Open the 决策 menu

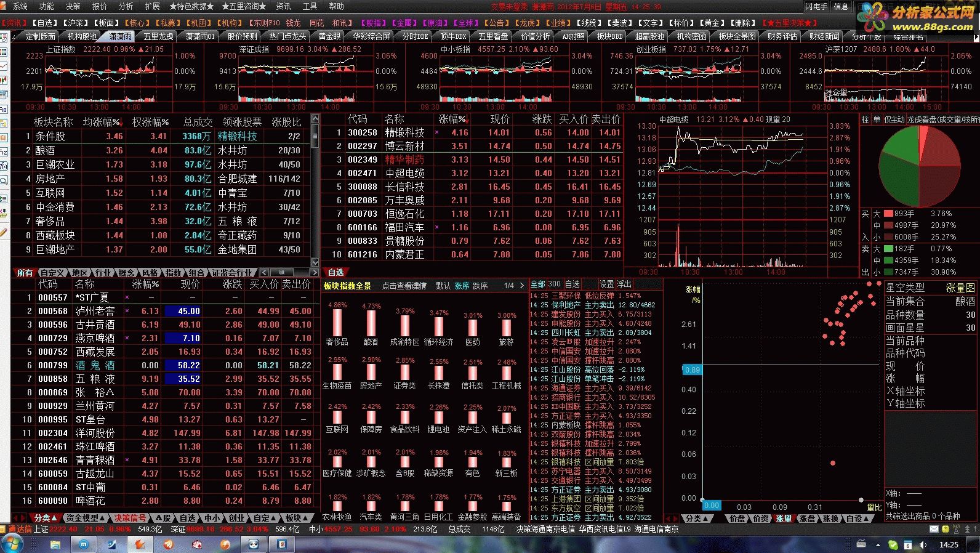[x=73, y=6]
